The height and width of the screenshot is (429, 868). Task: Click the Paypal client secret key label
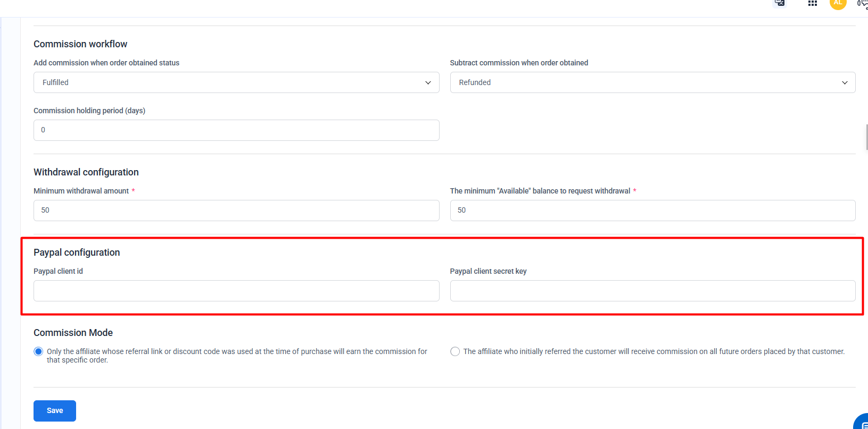point(488,271)
